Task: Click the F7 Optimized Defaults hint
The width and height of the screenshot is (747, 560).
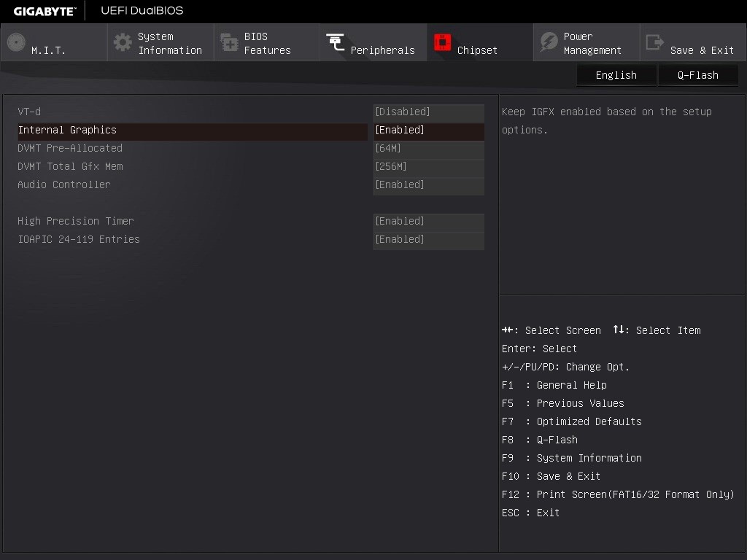Action: pos(572,421)
